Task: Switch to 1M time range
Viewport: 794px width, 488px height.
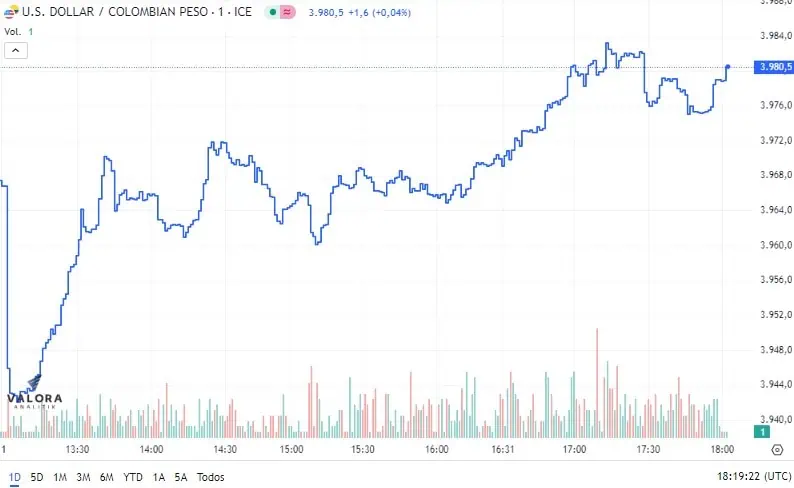Action: 60,477
